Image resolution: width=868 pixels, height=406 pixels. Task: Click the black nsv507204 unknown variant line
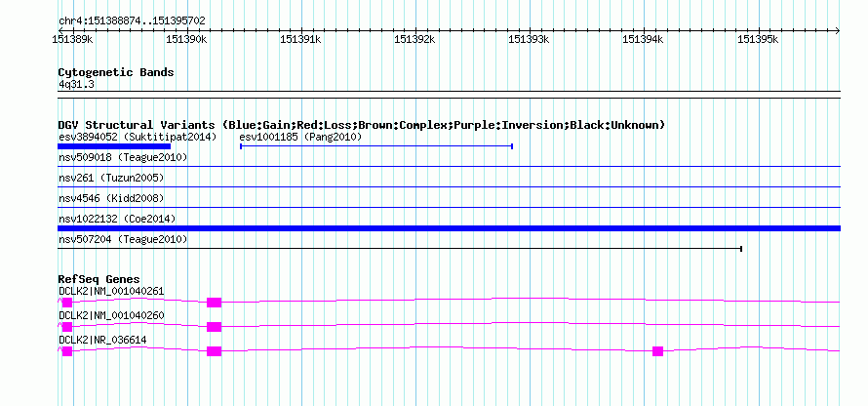click(400, 249)
